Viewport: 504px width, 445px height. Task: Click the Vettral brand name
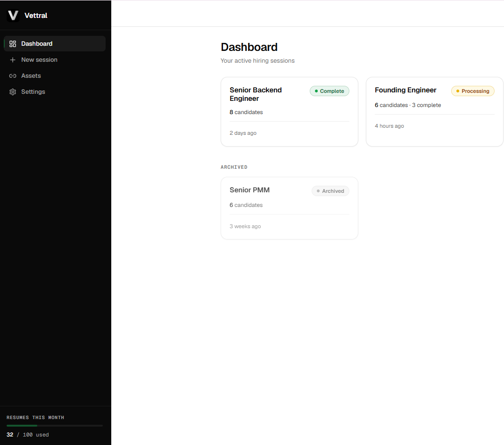pos(36,16)
